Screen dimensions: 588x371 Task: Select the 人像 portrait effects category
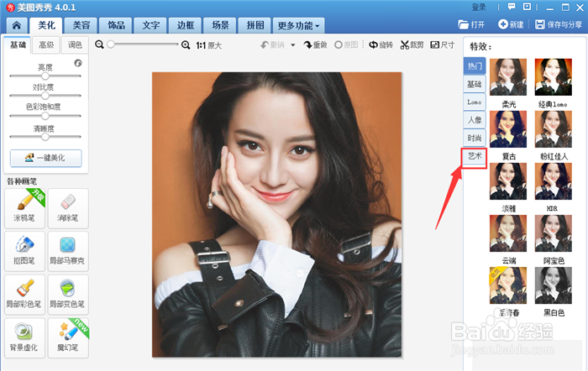tap(475, 120)
